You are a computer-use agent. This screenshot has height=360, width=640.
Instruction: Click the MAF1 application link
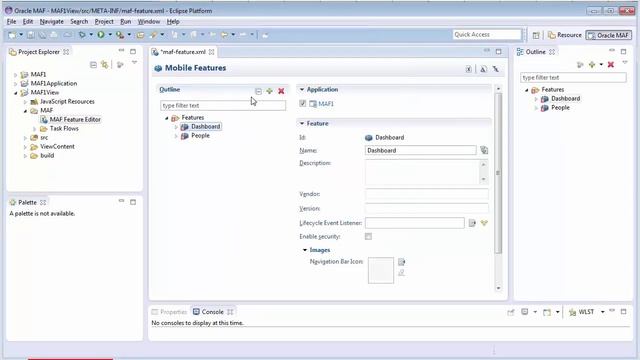click(326, 104)
